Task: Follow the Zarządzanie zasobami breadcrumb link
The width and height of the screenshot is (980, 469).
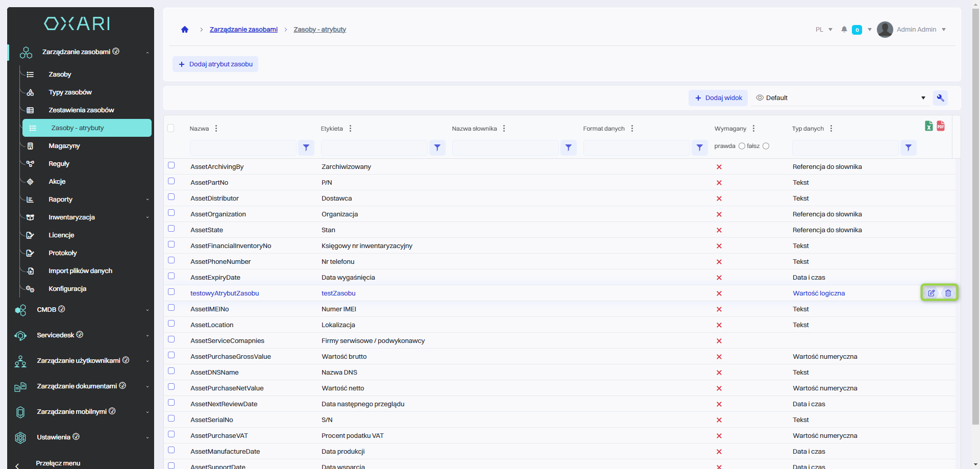Action: click(x=243, y=30)
